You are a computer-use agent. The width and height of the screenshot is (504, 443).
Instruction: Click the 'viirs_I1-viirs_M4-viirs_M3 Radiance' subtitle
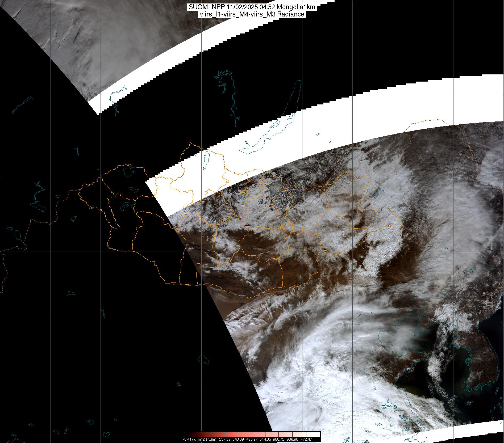pyautogui.click(x=252, y=14)
